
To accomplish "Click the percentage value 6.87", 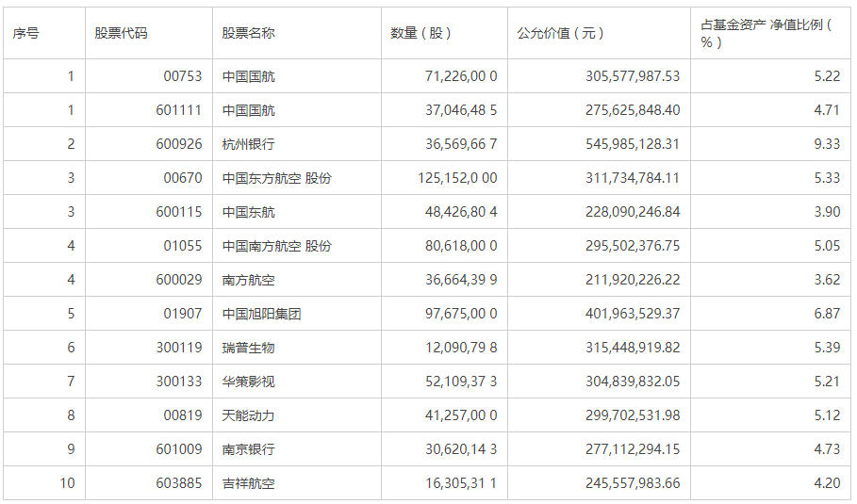I will (x=827, y=314).
